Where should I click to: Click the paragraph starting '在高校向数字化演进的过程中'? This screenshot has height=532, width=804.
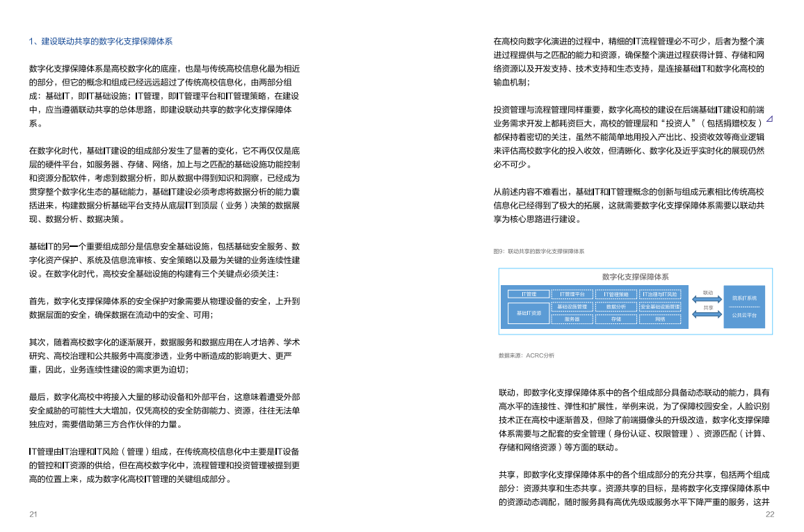(629, 62)
